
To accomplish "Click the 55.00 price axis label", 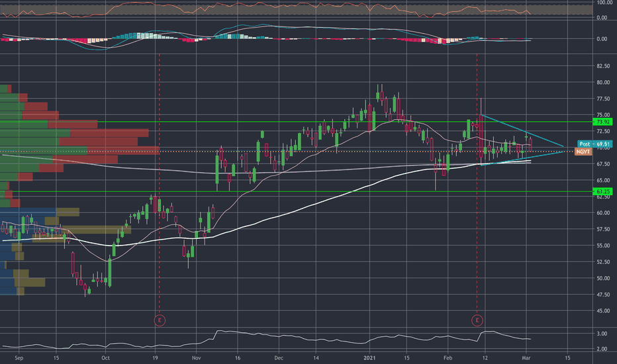I will [603, 246].
